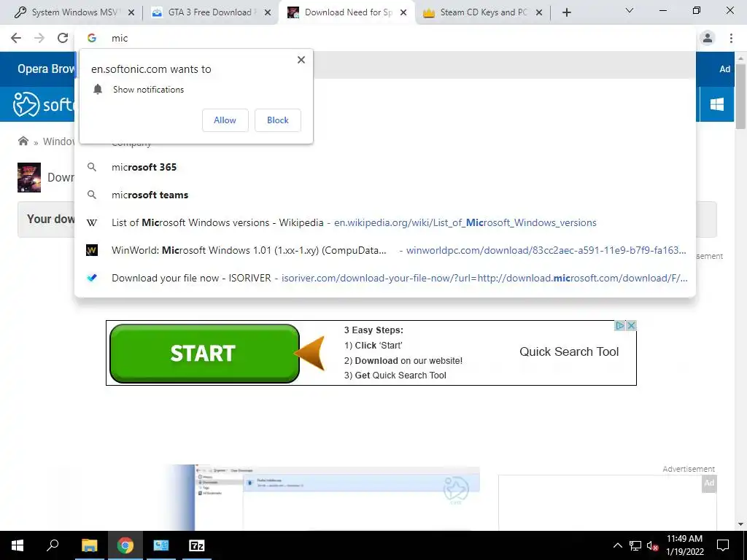Block notifications from en.softonic.com

[x=278, y=120]
